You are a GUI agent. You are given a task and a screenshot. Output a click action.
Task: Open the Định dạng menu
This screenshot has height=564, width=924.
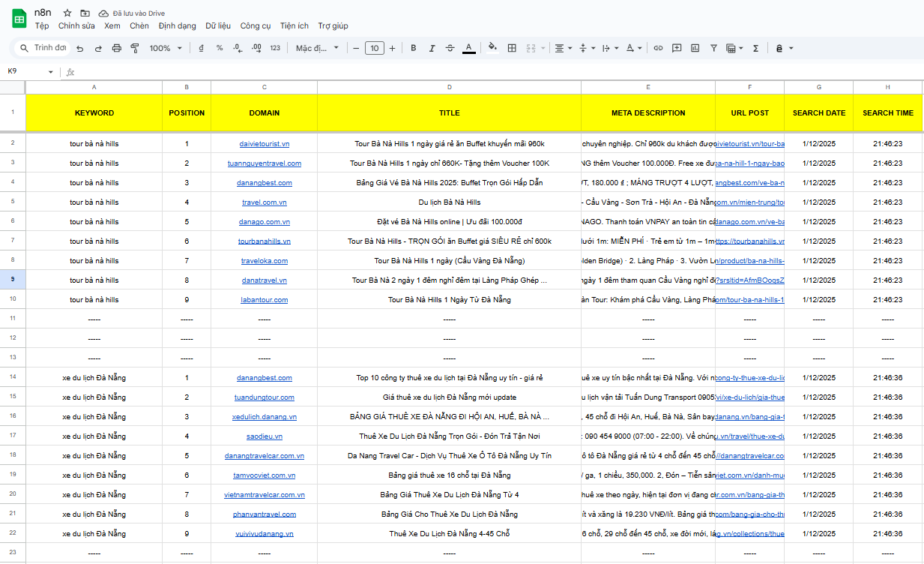(178, 25)
